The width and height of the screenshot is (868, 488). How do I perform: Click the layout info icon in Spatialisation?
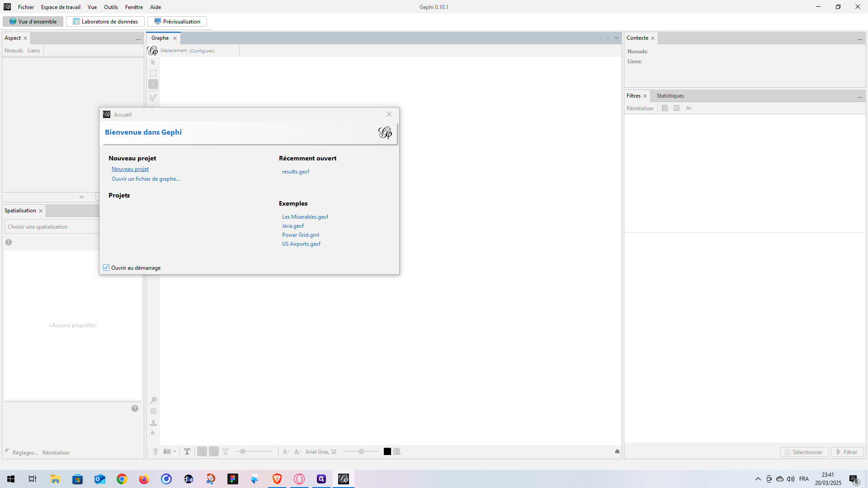point(9,242)
